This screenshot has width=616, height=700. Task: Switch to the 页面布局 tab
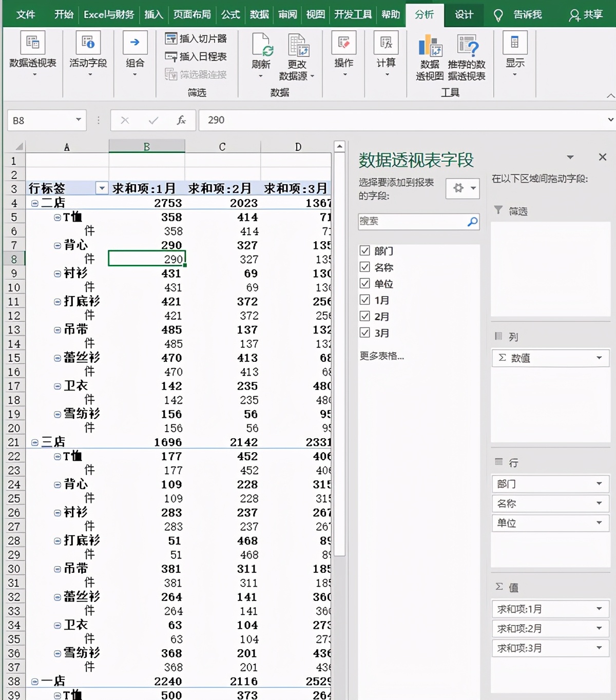[192, 14]
